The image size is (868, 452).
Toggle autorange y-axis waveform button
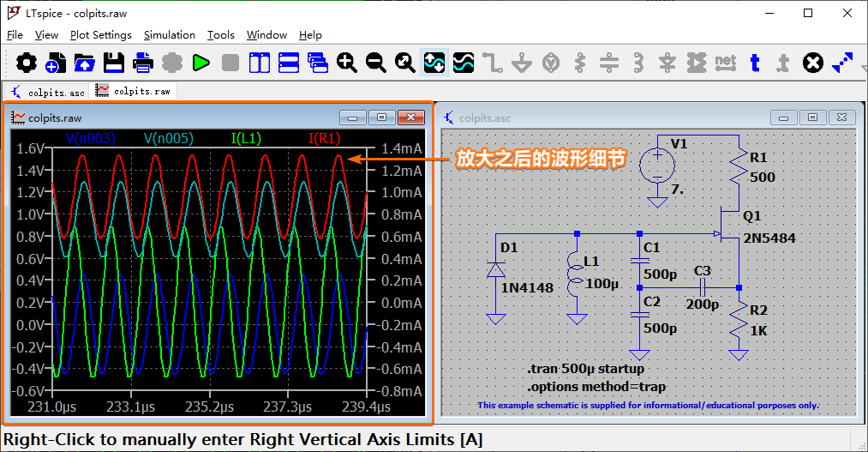tap(434, 63)
